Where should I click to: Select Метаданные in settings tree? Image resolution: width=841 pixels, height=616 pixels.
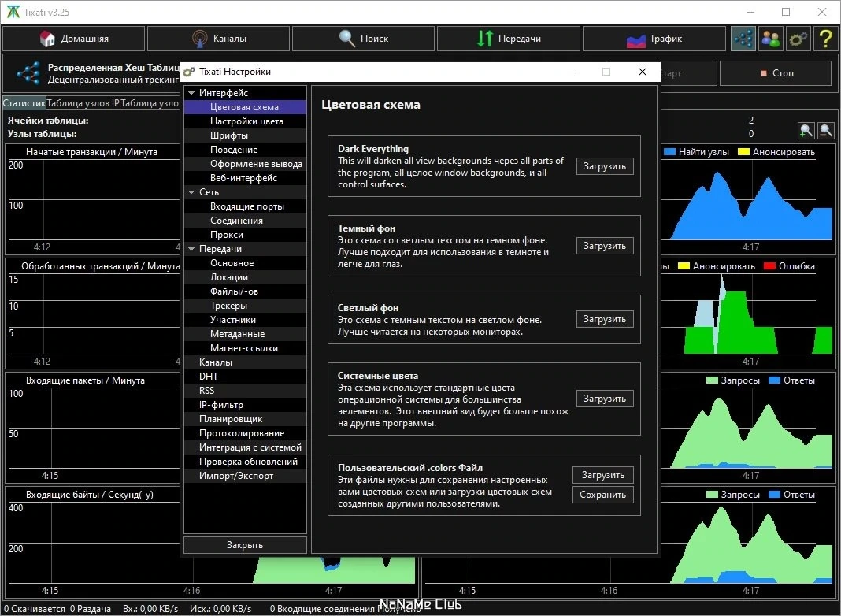click(245, 334)
